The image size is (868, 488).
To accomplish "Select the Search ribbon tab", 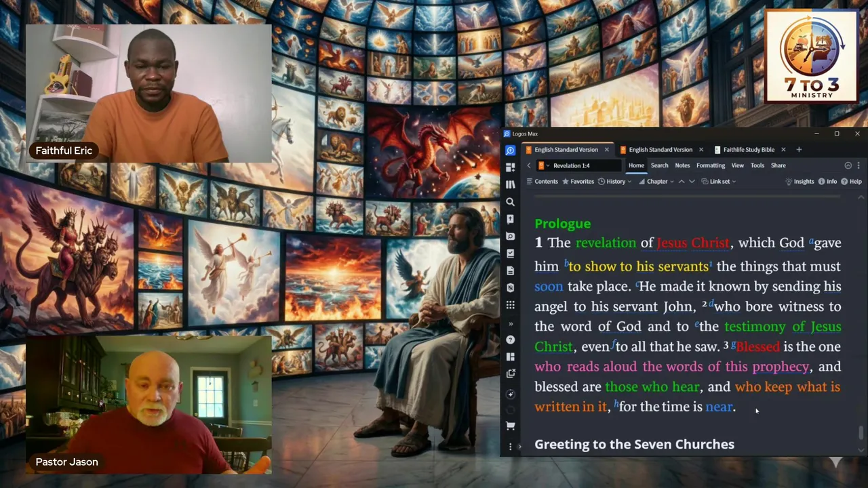I will pos(659,165).
